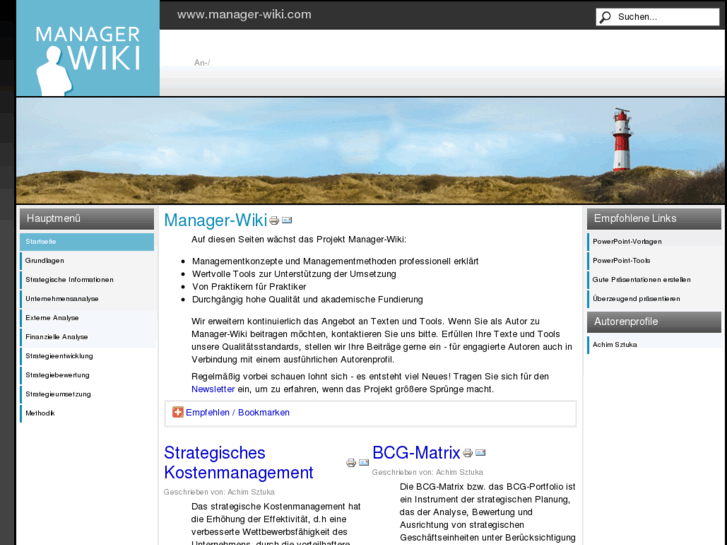Click the www.manager-wiki.com header text
The height and width of the screenshot is (545, 727).
[x=244, y=14]
